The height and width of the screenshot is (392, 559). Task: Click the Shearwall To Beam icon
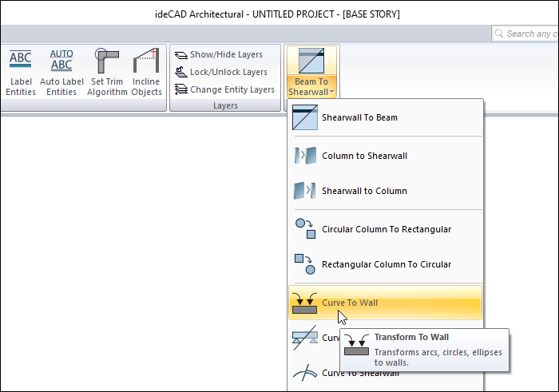[x=305, y=118]
